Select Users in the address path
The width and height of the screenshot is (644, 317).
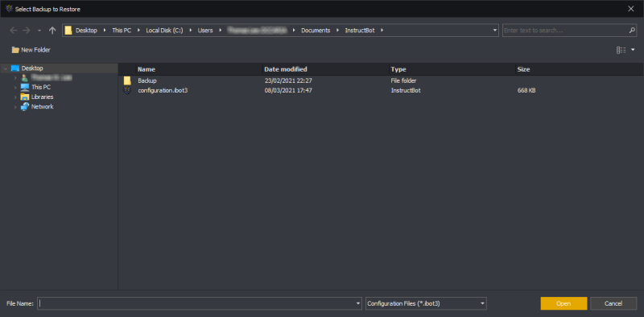pyautogui.click(x=205, y=31)
